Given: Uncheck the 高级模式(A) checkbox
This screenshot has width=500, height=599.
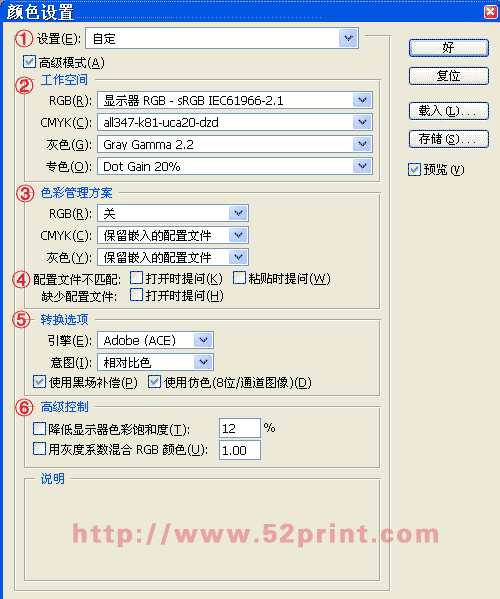Looking at the screenshot, I should (29, 62).
